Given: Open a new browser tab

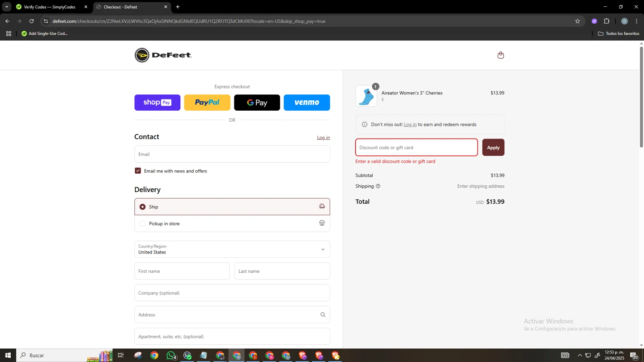Looking at the screenshot, I should tap(178, 7).
